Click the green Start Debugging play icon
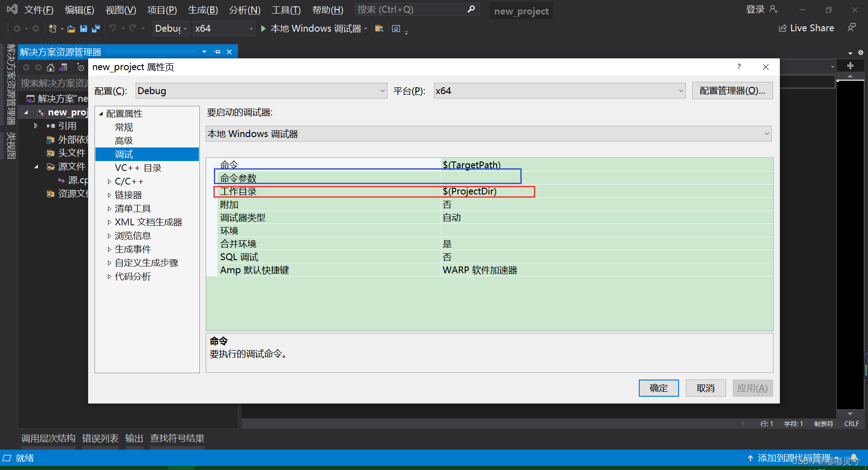The width and height of the screenshot is (868, 470). (264, 28)
